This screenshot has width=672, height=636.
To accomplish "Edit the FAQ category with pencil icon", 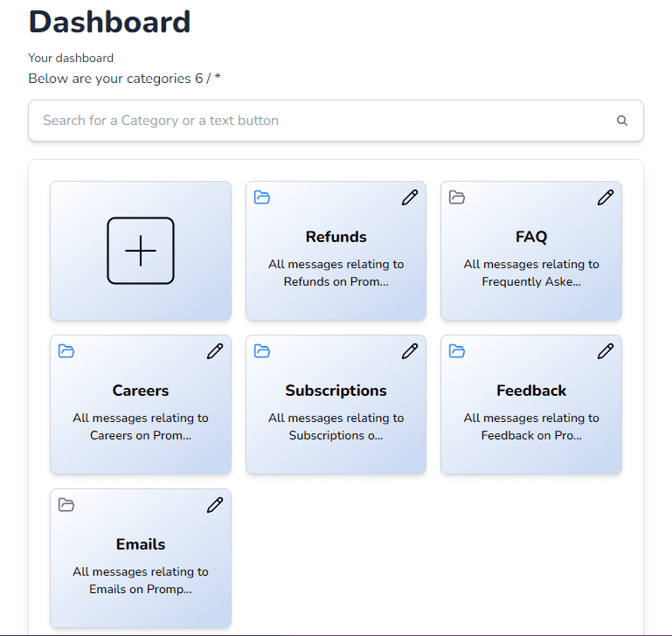I will point(605,197).
